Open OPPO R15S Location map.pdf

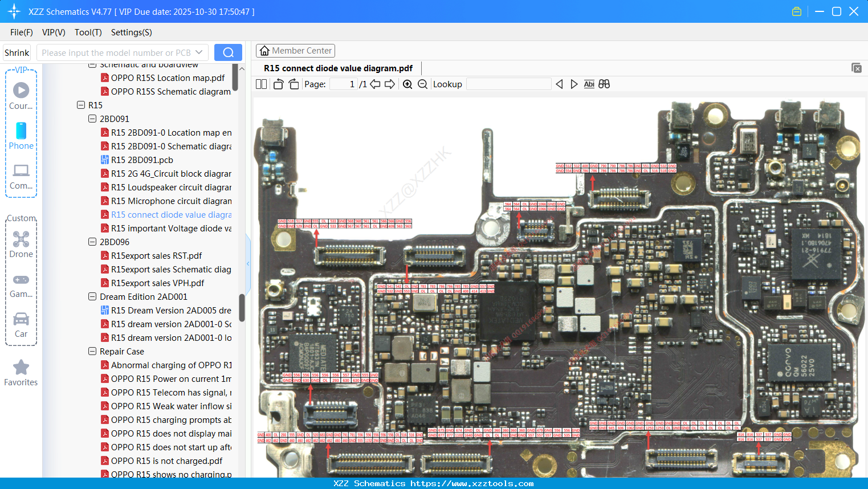tap(168, 78)
